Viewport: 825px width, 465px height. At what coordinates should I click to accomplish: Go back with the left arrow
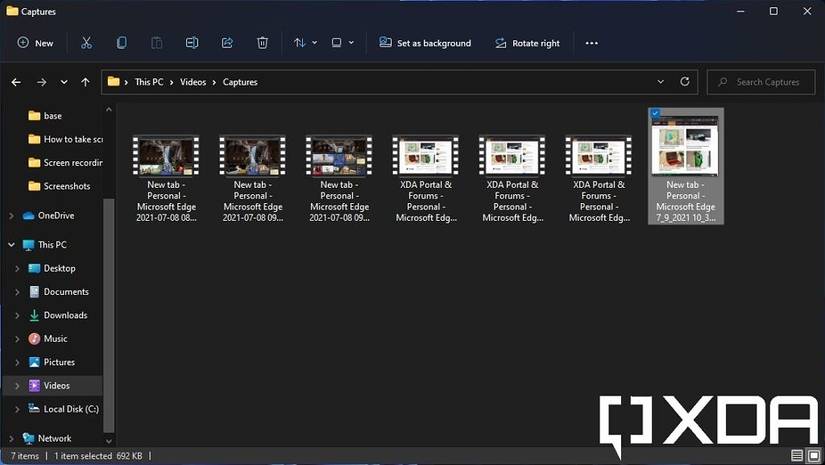pyautogui.click(x=16, y=82)
